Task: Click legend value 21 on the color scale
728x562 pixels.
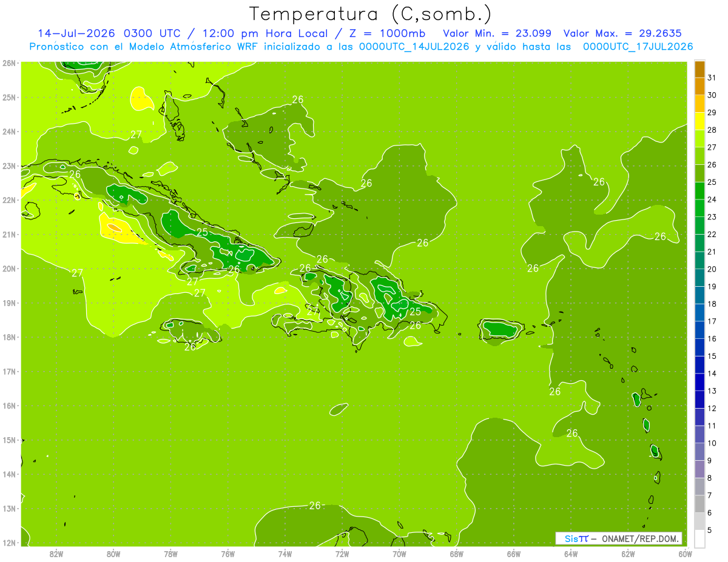Action: (x=712, y=252)
